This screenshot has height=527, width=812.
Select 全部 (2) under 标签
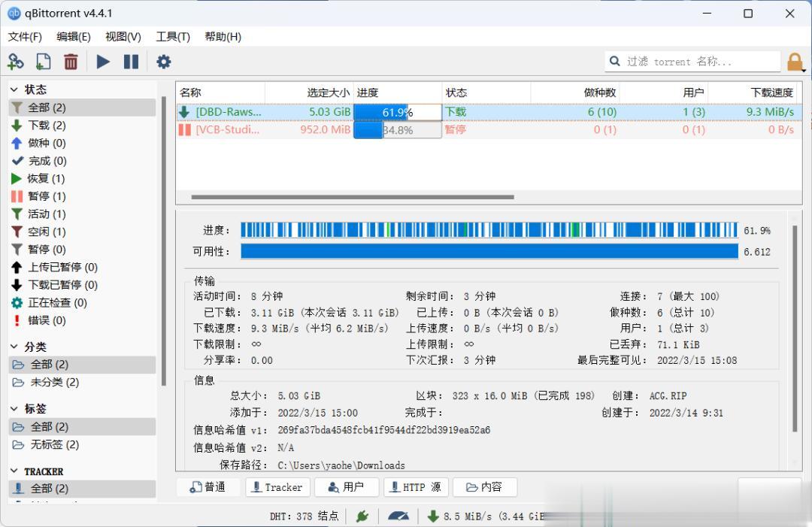point(83,426)
